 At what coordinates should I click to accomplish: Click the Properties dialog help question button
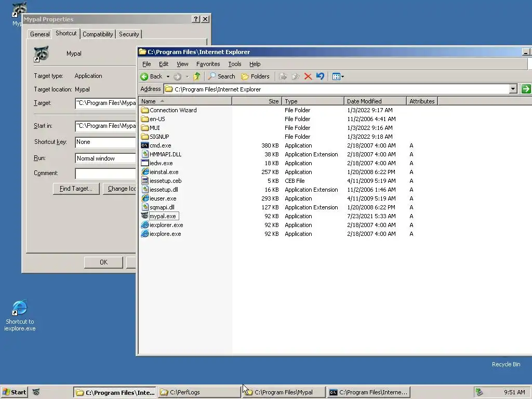[196, 19]
